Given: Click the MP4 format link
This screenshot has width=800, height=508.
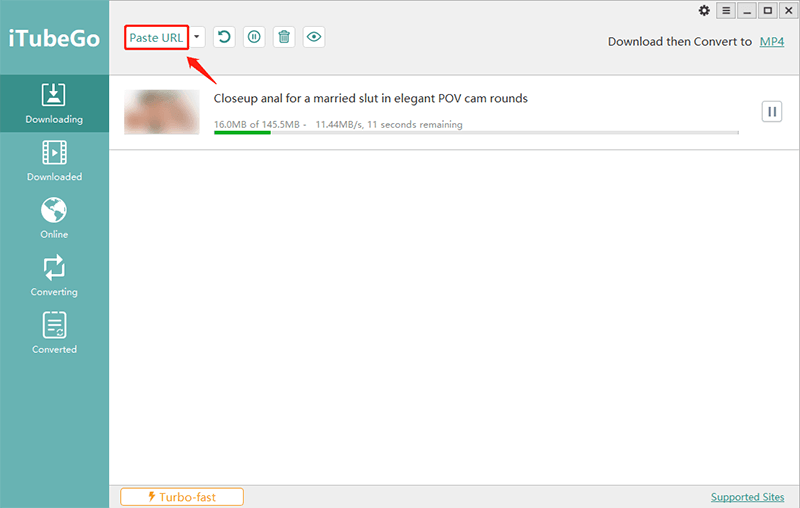Looking at the screenshot, I should tap(771, 42).
